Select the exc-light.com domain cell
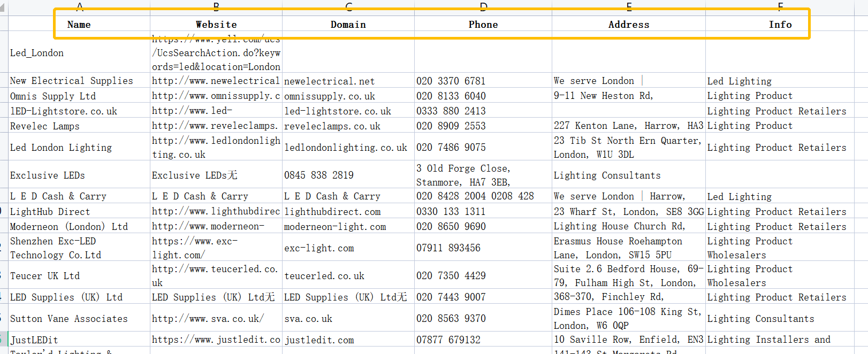 point(348,248)
